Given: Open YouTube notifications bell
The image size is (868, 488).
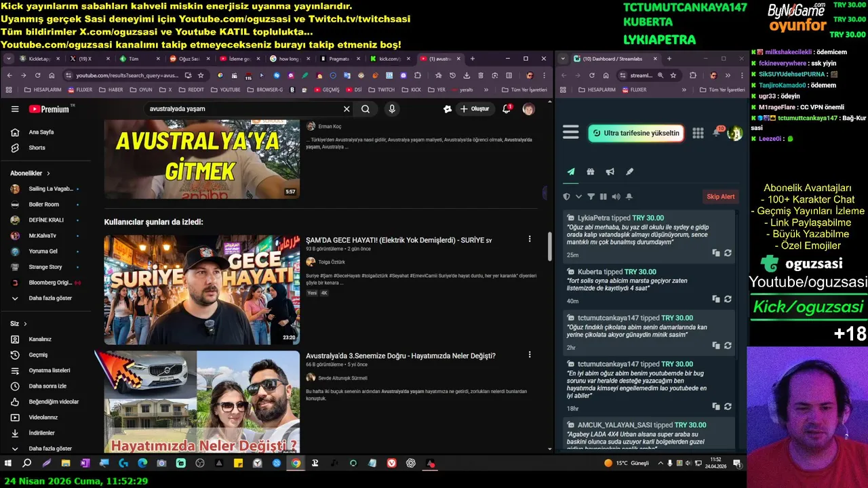Looking at the screenshot, I should [507, 109].
